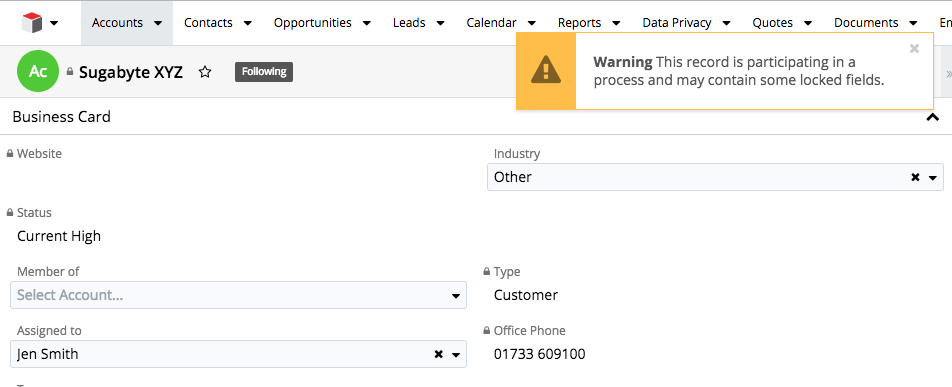Click the Industry field showing Other
Image resolution: width=952 pixels, height=387 pixels.
pyautogui.click(x=715, y=177)
